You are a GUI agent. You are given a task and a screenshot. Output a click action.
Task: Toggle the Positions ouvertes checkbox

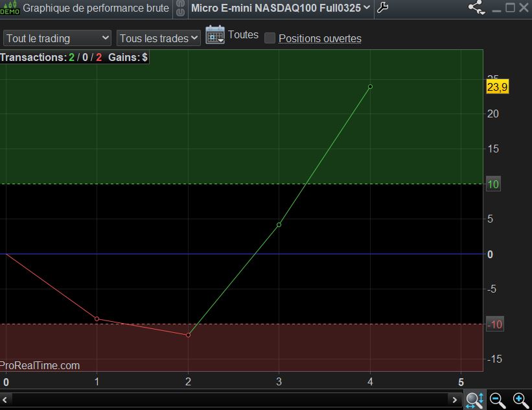(270, 38)
